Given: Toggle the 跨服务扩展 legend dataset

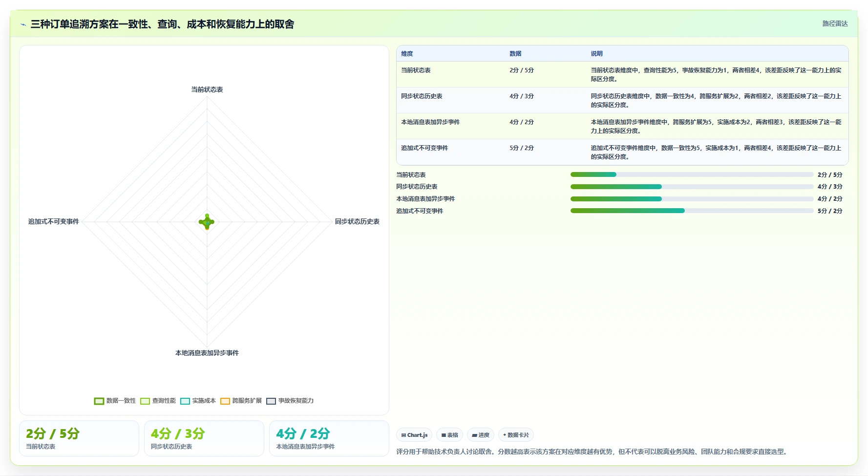Looking at the screenshot, I should coord(241,401).
